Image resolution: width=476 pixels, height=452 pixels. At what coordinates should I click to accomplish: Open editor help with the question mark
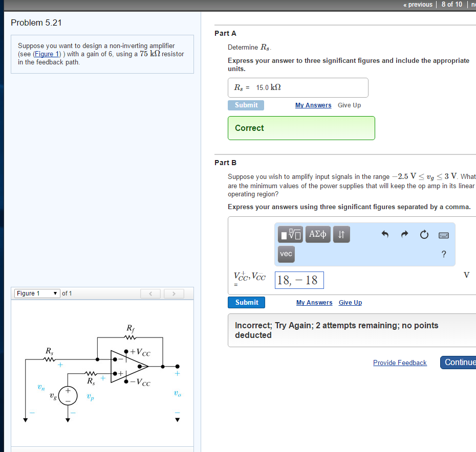[443, 254]
